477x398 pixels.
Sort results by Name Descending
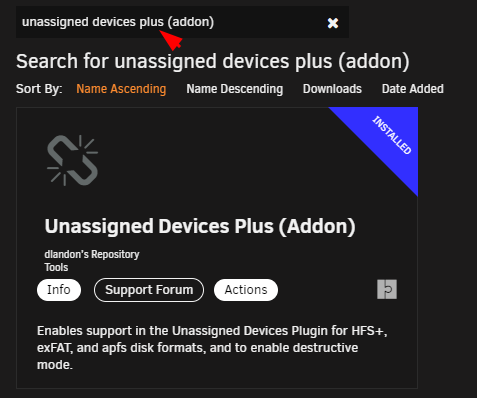point(235,89)
